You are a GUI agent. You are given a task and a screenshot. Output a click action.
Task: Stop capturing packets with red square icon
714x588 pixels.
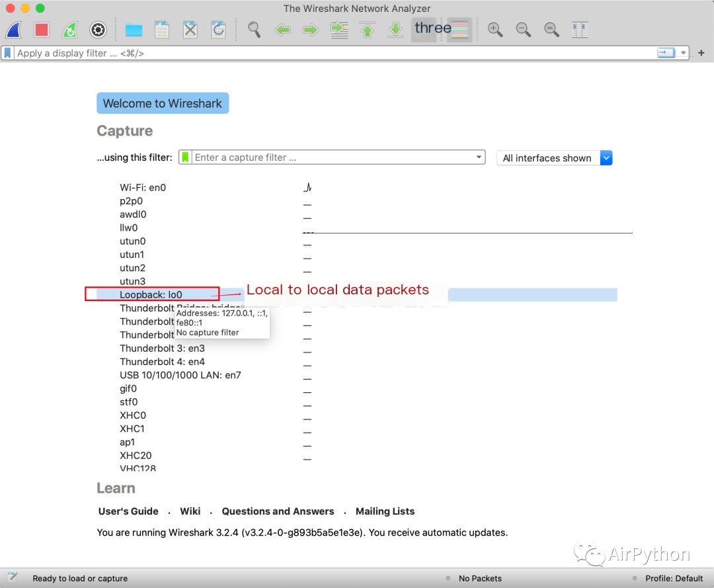tap(42, 30)
